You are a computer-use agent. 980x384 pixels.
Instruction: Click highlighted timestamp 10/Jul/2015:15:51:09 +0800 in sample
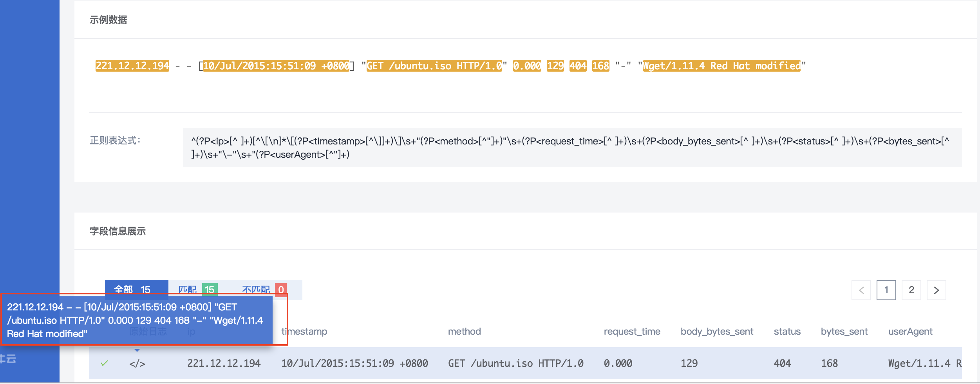tap(276, 66)
